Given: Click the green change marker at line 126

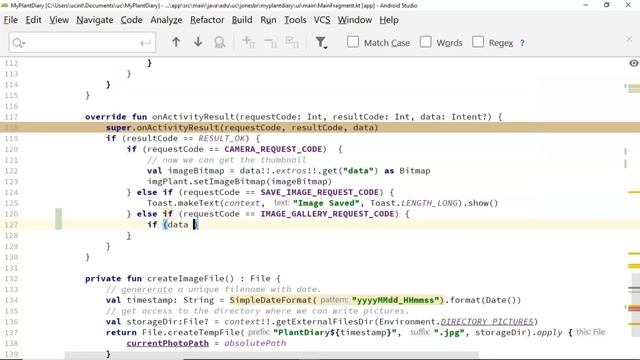Looking at the screenshot, I should click(x=59, y=219).
